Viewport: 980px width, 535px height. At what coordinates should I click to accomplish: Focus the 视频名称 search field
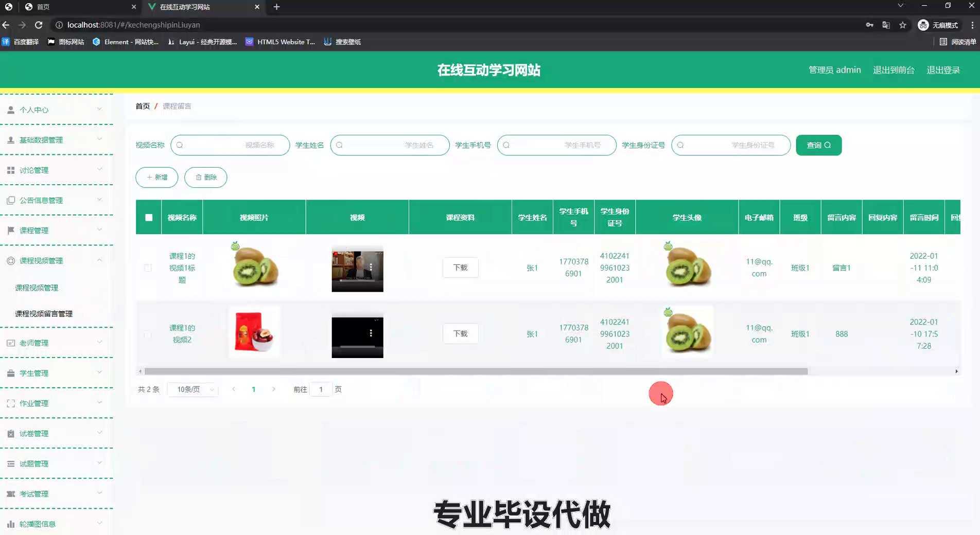tap(230, 145)
